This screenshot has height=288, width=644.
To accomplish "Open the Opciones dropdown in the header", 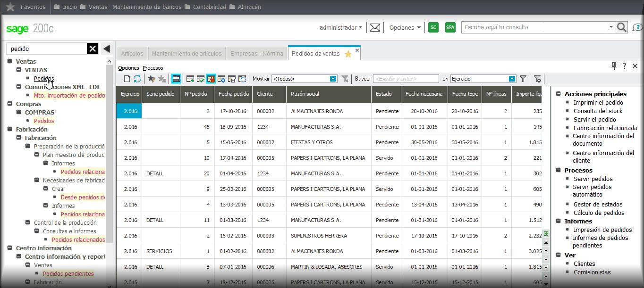I will 405,27.
